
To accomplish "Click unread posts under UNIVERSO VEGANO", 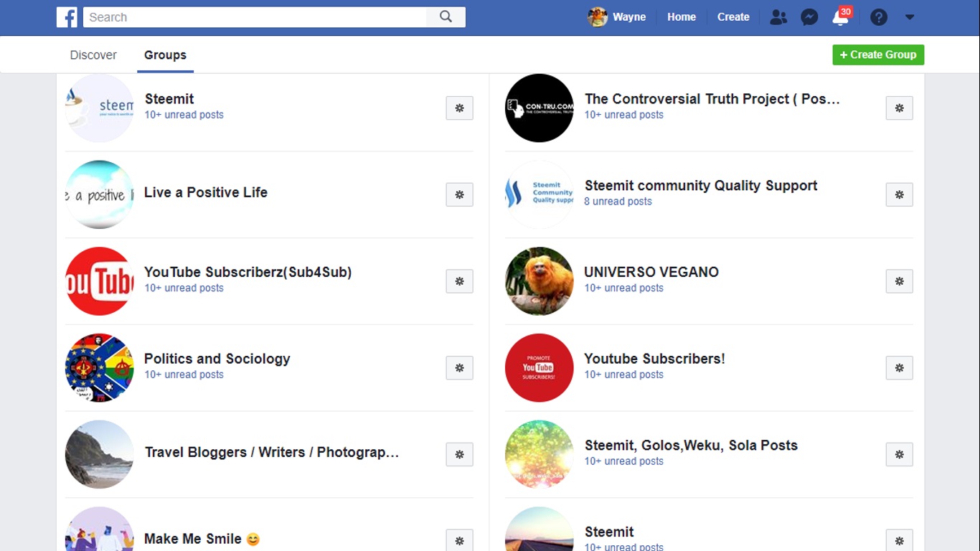I will tap(623, 288).
